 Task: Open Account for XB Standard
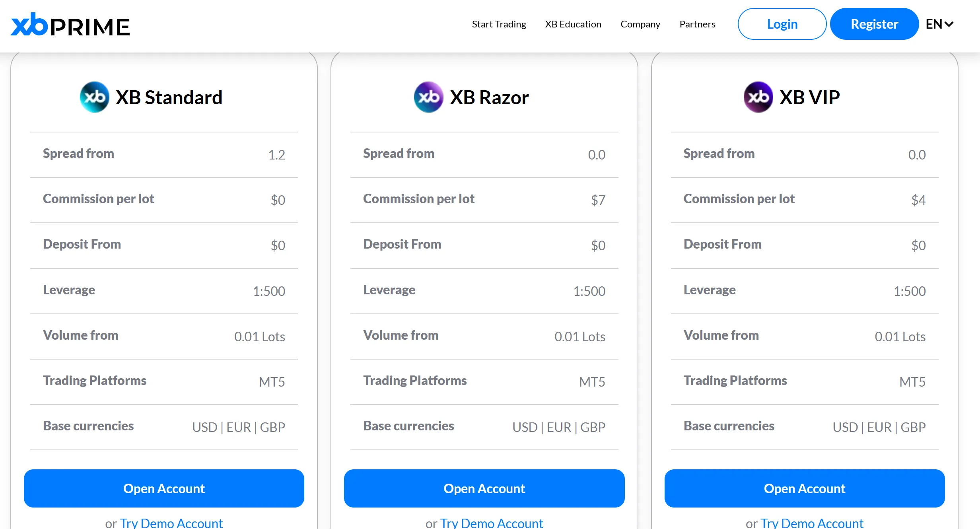click(x=164, y=488)
